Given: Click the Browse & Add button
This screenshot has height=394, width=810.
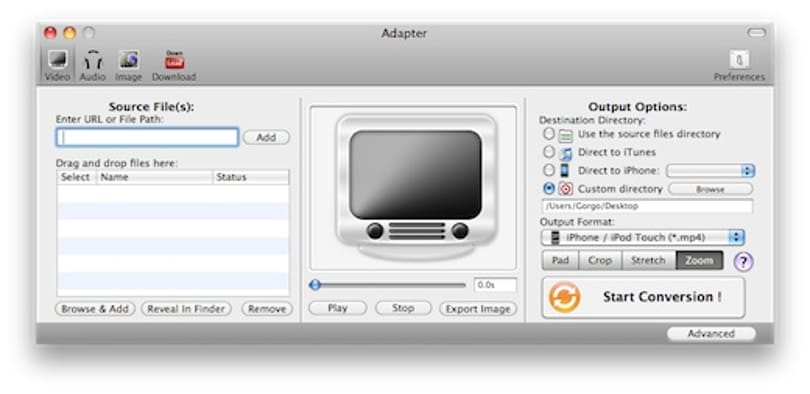Looking at the screenshot, I should [95, 309].
